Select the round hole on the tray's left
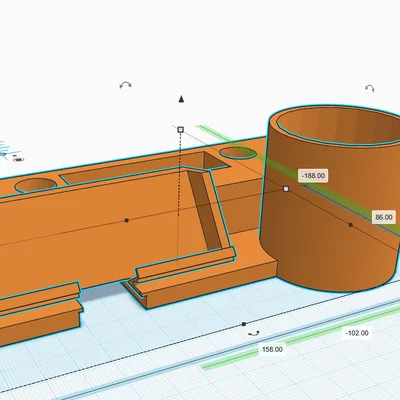This screenshot has height=400, width=400. pos(35,185)
